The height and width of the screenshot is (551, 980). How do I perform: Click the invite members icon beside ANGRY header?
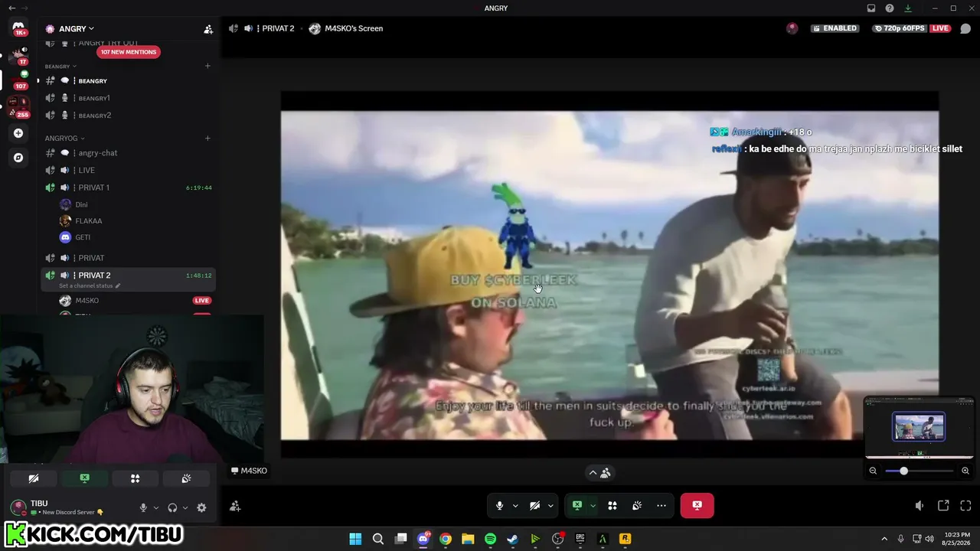(208, 29)
